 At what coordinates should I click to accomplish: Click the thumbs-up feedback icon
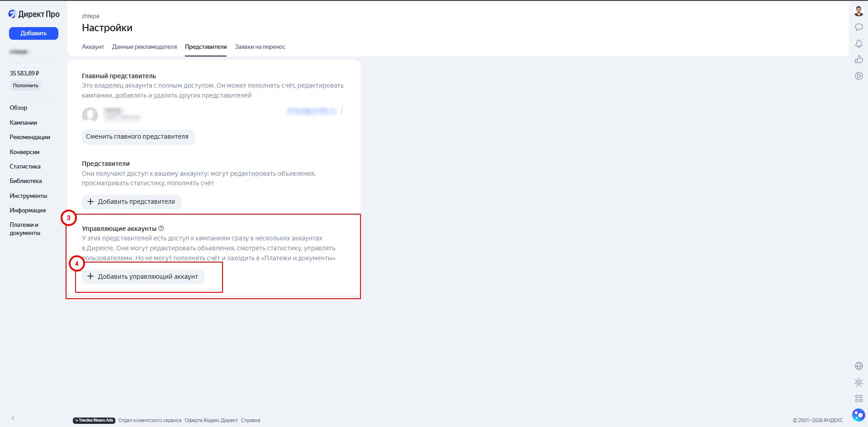[859, 59]
